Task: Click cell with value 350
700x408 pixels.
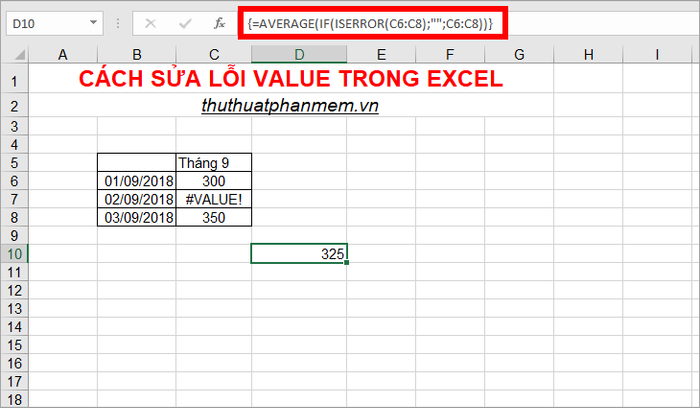Action: [x=214, y=217]
